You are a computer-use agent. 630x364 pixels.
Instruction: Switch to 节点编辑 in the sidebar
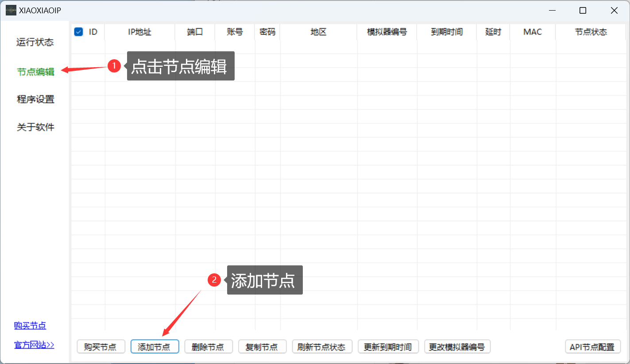tap(35, 72)
